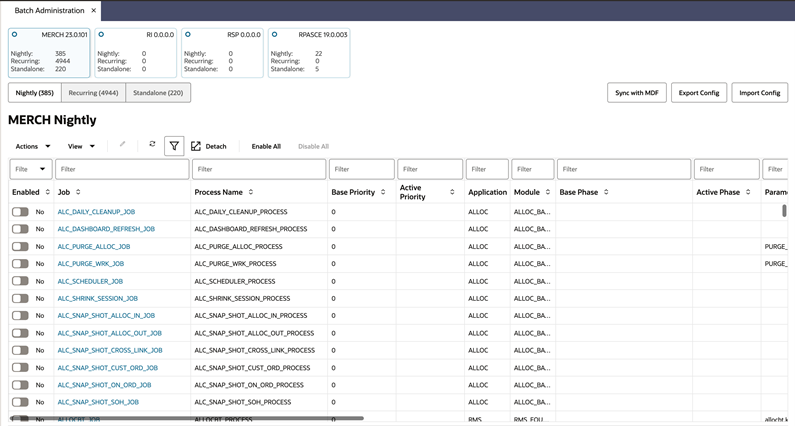Image resolution: width=795 pixels, height=426 pixels.
Task: Open the Actions dropdown menu
Action: pyautogui.click(x=33, y=146)
